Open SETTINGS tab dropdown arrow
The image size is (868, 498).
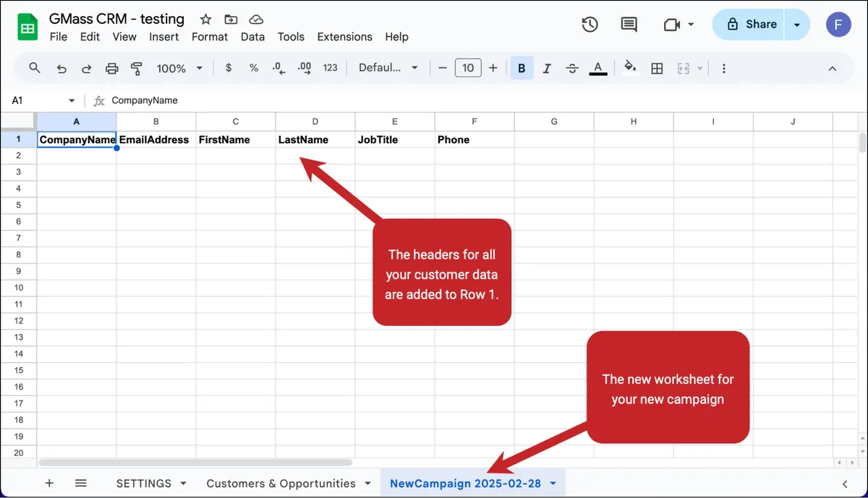(183, 484)
